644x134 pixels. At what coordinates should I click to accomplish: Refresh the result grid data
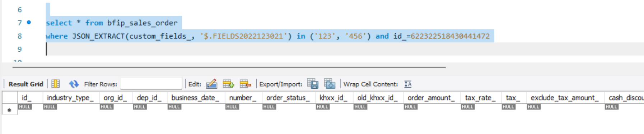[74, 84]
